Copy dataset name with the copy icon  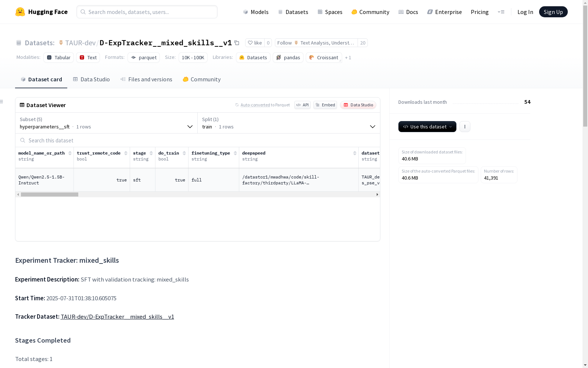(237, 43)
